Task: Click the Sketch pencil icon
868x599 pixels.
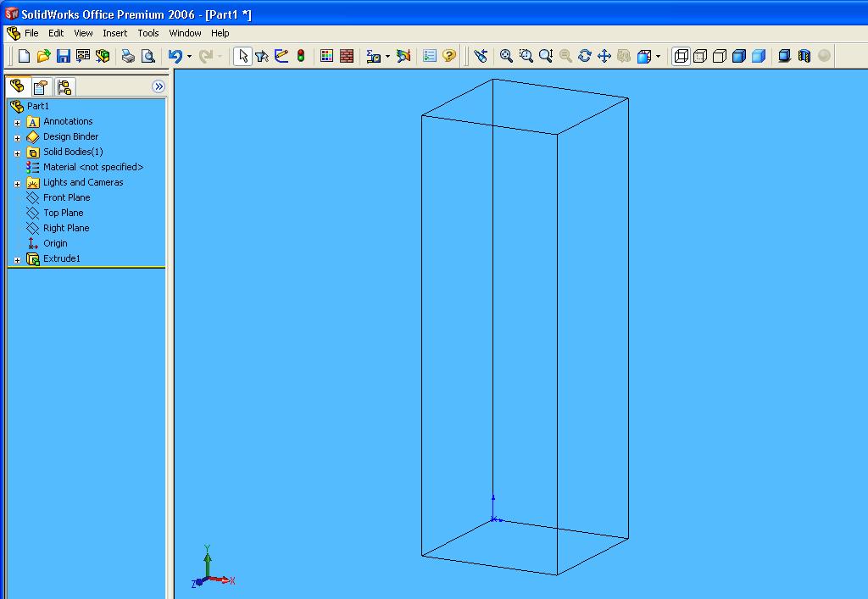Action: tap(281, 56)
